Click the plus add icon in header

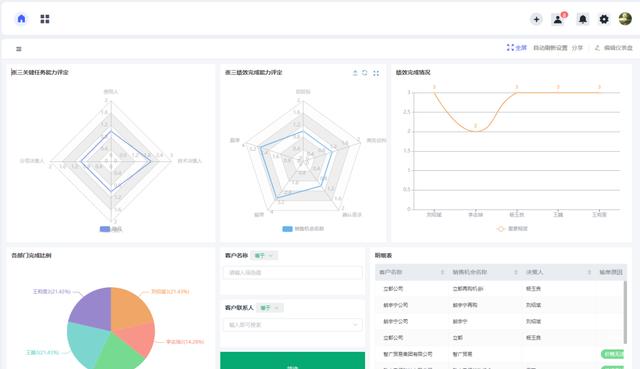tap(536, 19)
